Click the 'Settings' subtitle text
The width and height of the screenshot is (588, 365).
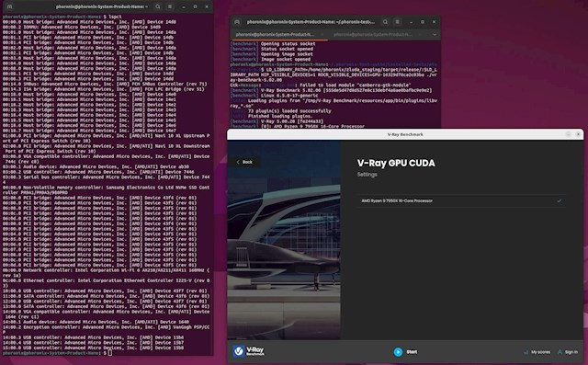coord(367,175)
